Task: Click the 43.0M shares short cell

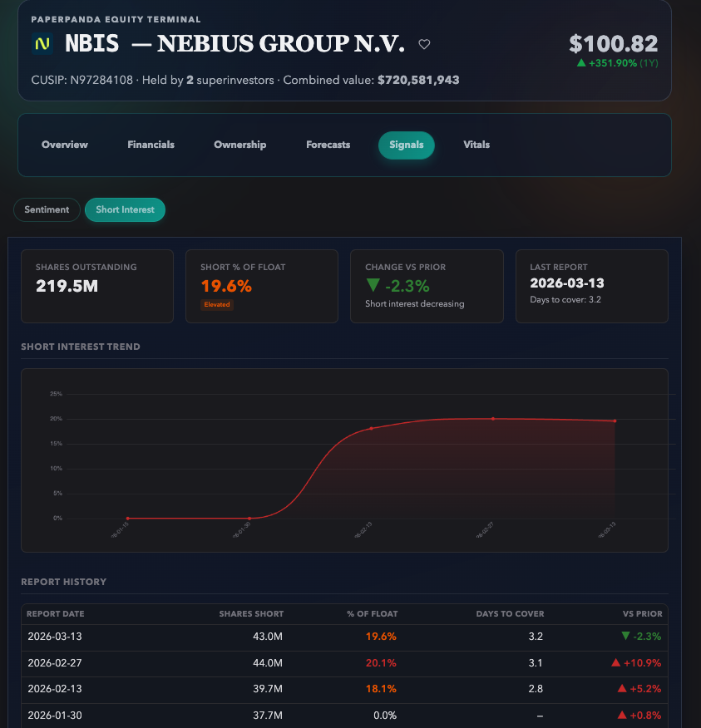Action: pos(268,637)
